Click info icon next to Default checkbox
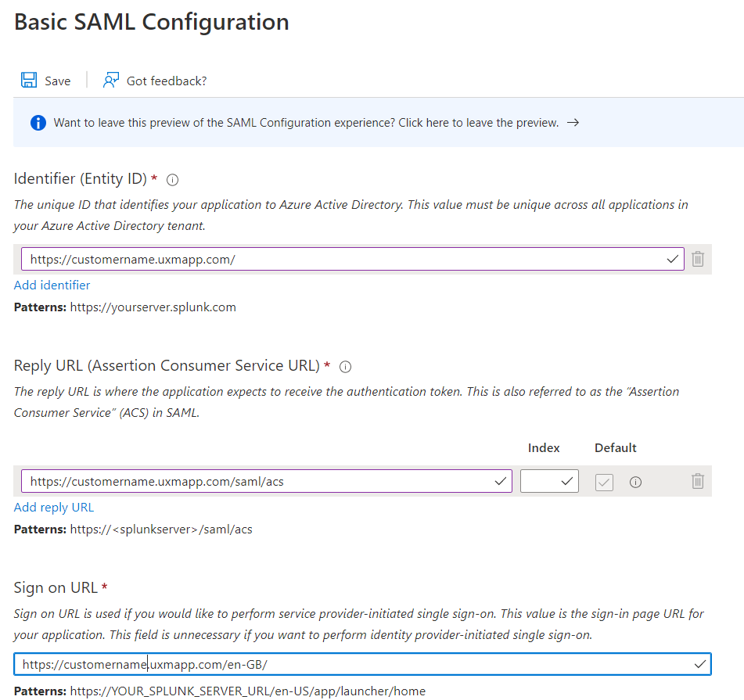Viewport: 744px width, 700px height. point(635,482)
